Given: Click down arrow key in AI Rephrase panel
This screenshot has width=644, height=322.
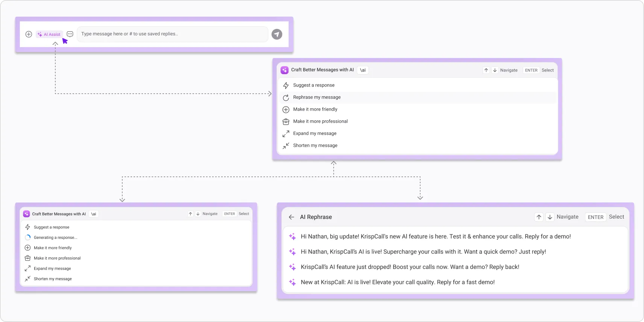Looking at the screenshot, I should (x=550, y=217).
